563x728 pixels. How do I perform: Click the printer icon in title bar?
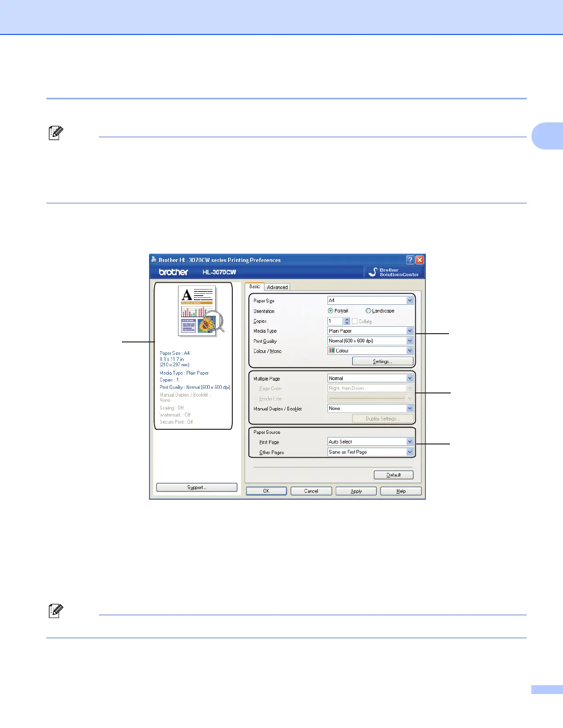tap(154, 260)
